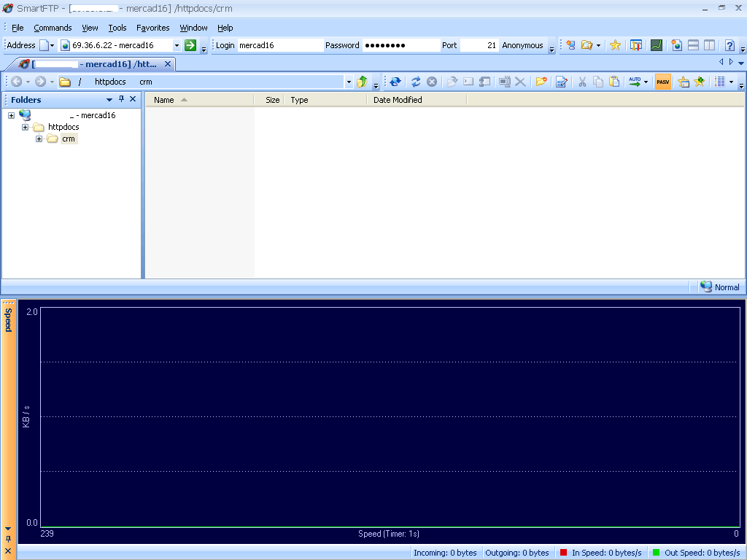Refresh the remote folder listing

(416, 82)
